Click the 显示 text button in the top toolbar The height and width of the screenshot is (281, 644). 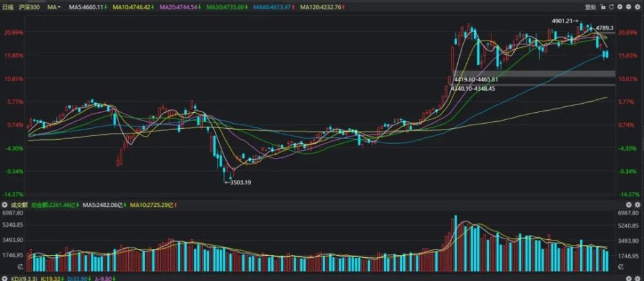[591, 6]
